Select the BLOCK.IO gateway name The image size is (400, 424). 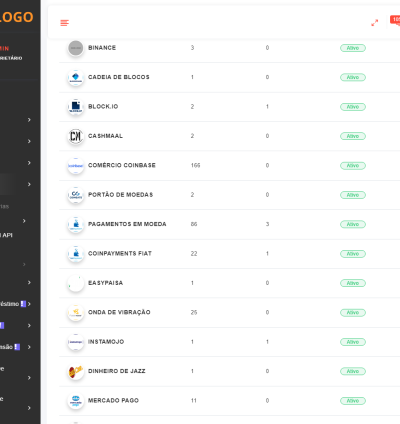103,106
